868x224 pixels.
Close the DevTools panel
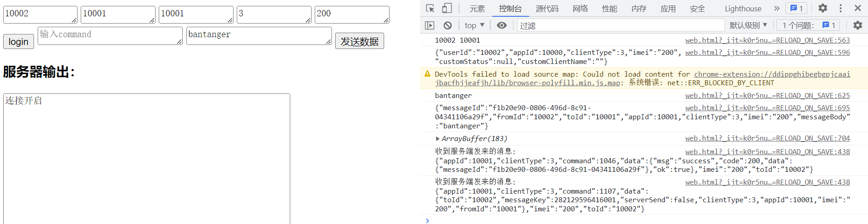coord(858,8)
